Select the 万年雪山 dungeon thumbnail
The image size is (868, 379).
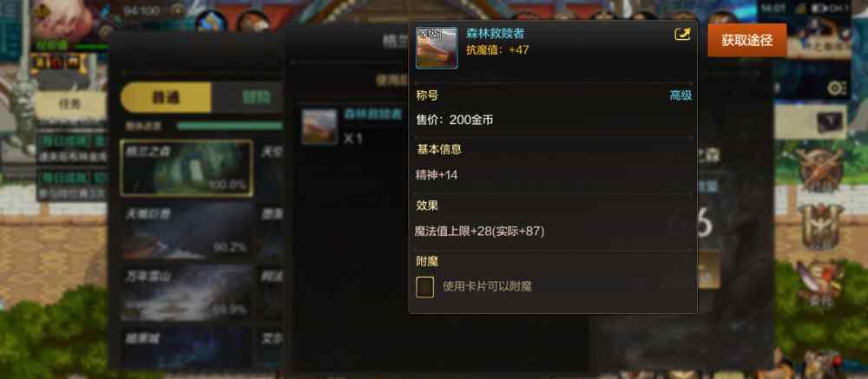[x=187, y=292]
